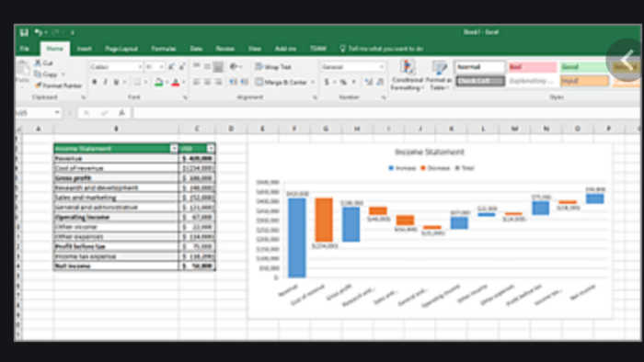644x362 pixels.
Task: Decrease font size with smaller A icon
Action: [182, 66]
